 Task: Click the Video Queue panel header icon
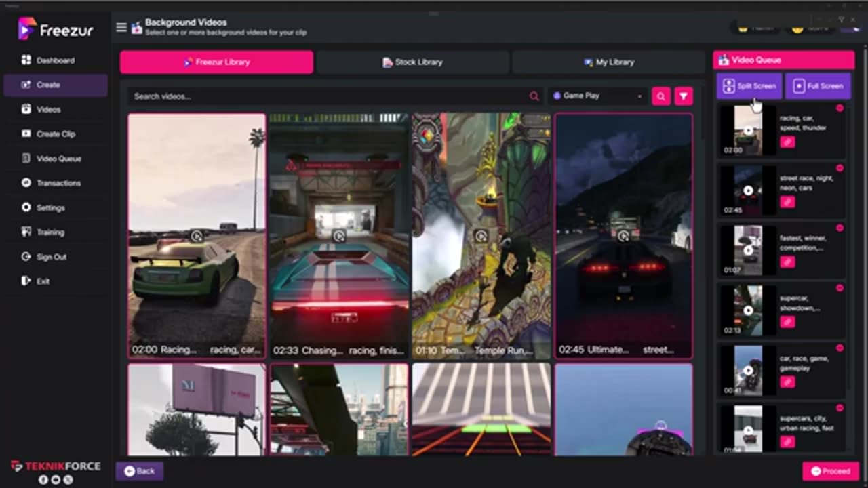coord(724,60)
